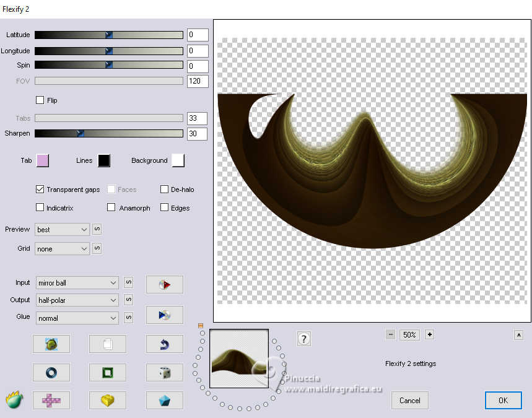Enable the De-halo checkbox
The width and height of the screenshot is (532, 418).
coord(164,189)
